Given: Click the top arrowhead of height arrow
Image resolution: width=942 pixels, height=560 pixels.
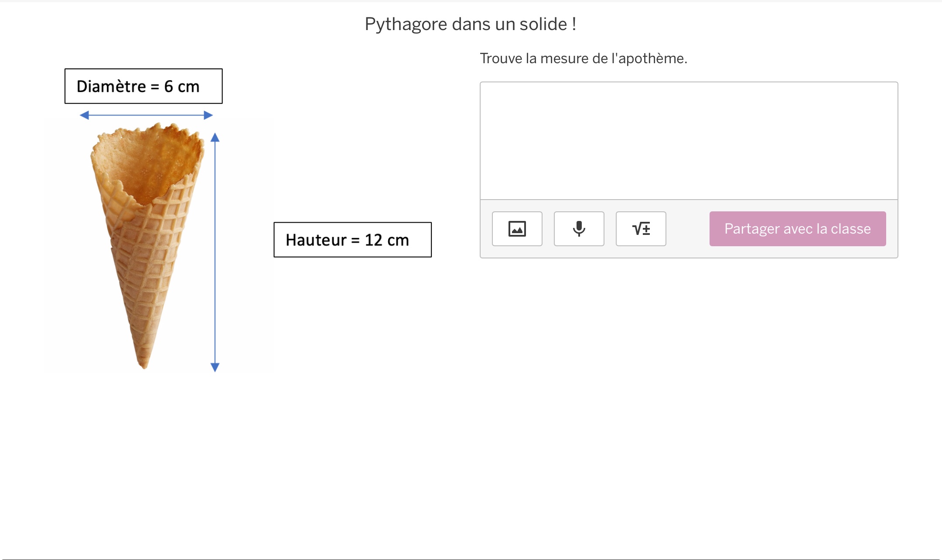Looking at the screenshot, I should [215, 138].
